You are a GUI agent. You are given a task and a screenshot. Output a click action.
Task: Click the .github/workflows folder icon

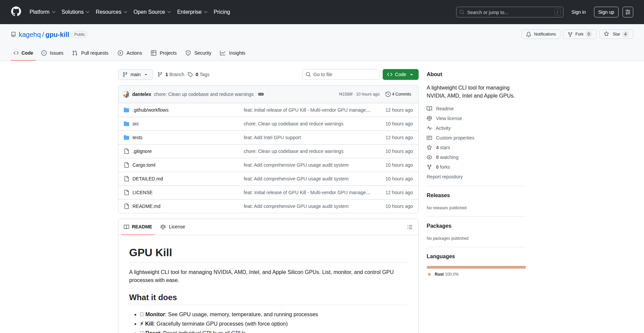tap(126, 110)
